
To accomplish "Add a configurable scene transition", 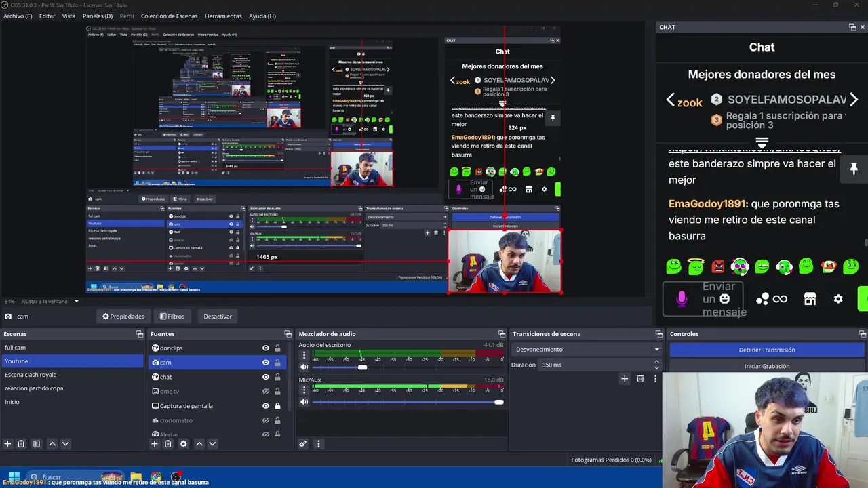I will click(x=625, y=379).
